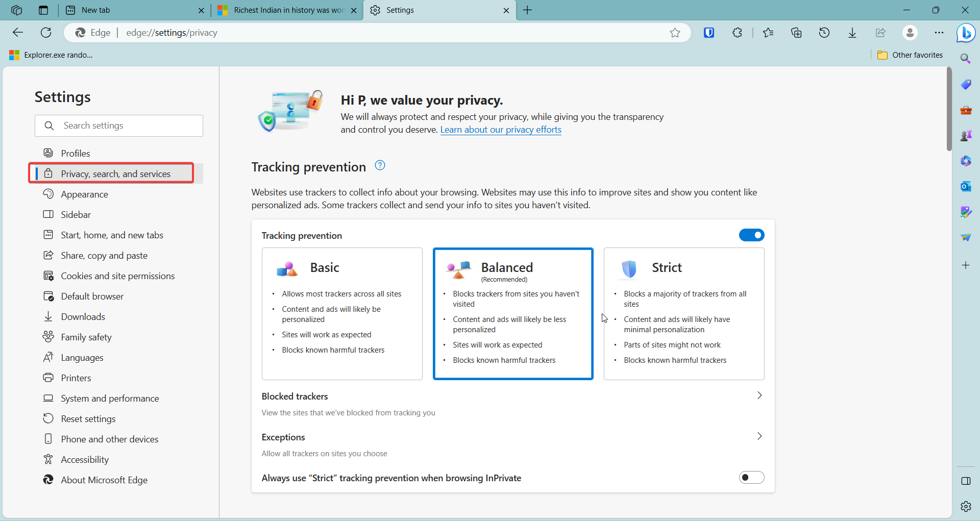Screen dimensions: 980x521
Task: Open the tab actions menu icon
Action: point(43,10)
